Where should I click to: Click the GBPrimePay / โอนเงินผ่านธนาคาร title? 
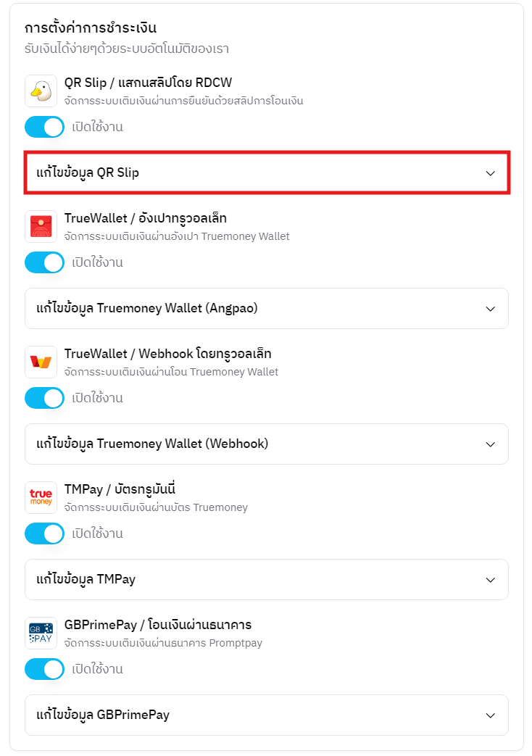pyautogui.click(x=158, y=625)
